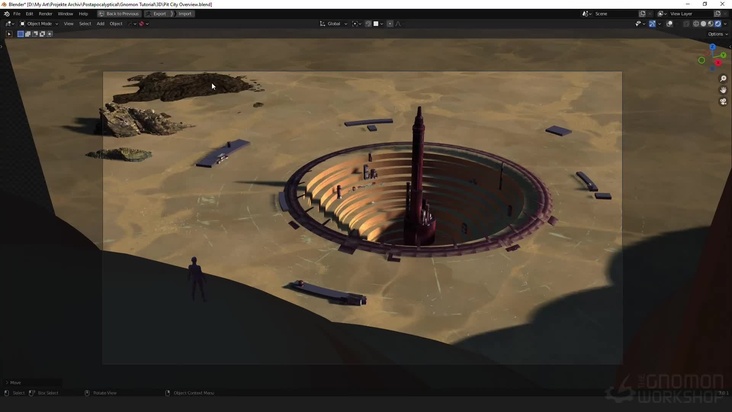Click the red X axis on gizmo
This screenshot has height=412, width=732.
tap(719, 63)
